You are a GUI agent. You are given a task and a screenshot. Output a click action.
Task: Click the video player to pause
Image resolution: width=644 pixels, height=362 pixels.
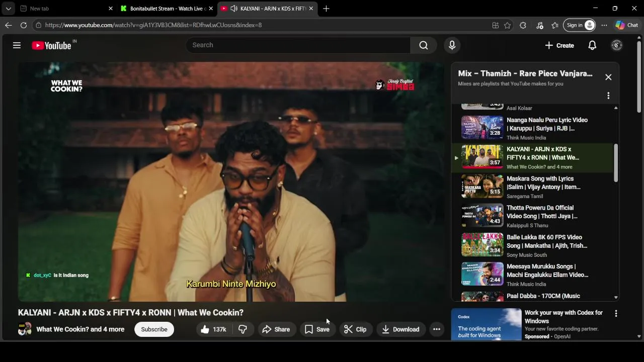231,182
